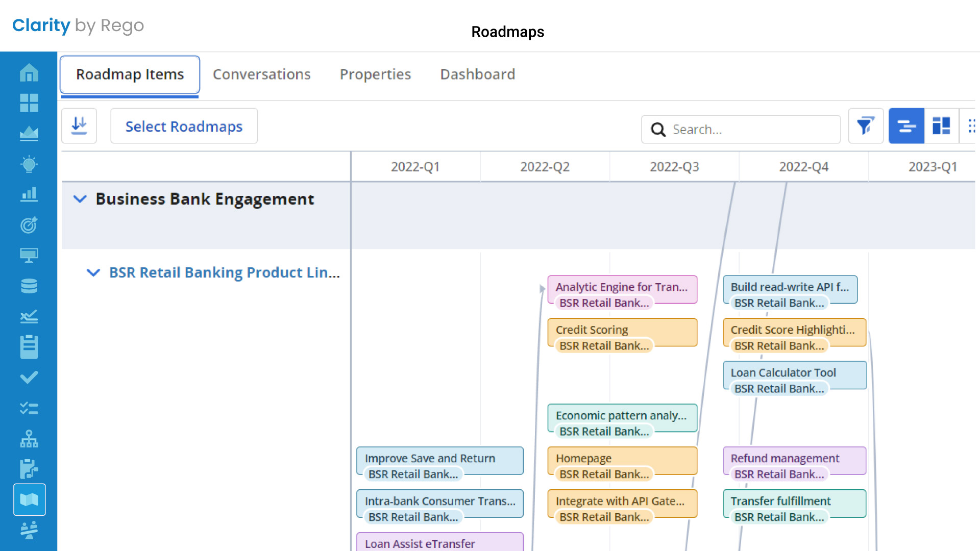980x551 pixels.
Task: Open the Conversations tab
Action: 261,74
